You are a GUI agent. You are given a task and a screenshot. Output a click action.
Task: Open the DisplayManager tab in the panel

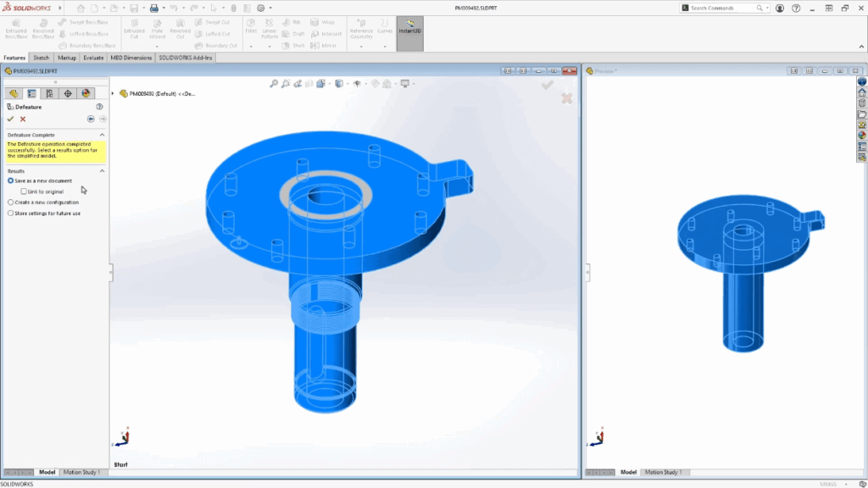click(x=85, y=93)
